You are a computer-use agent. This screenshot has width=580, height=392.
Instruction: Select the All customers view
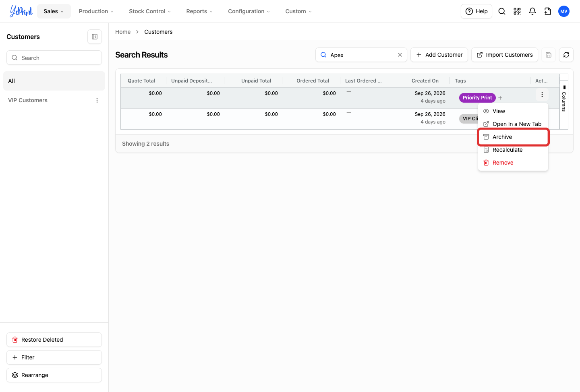pyautogui.click(x=54, y=81)
